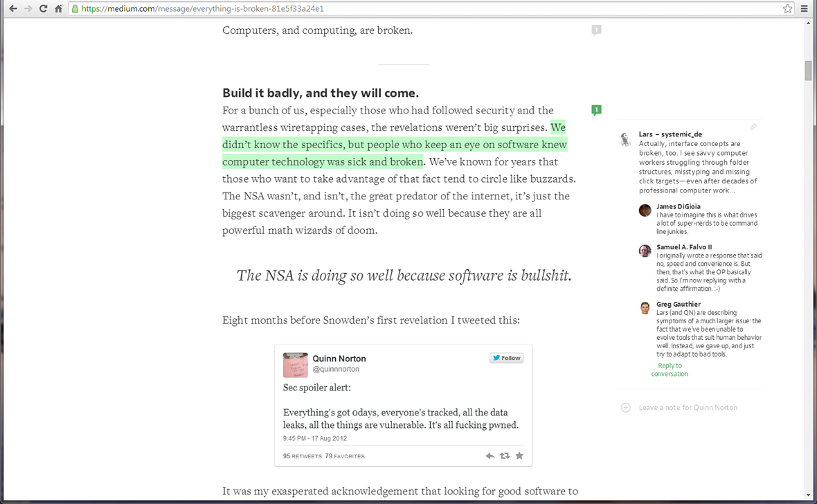Viewport: 817px width, 504px height.
Task: Click the browser back arrow
Action: pyautogui.click(x=12, y=9)
